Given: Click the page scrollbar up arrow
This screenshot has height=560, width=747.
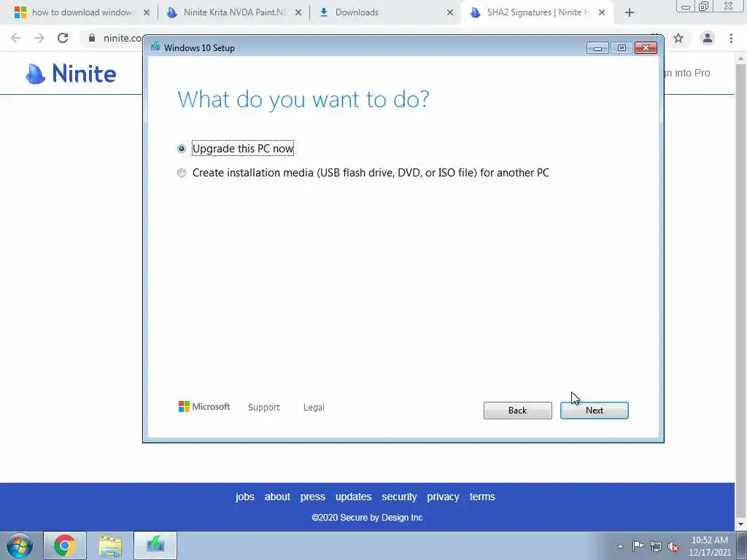Looking at the screenshot, I should coord(741,58).
